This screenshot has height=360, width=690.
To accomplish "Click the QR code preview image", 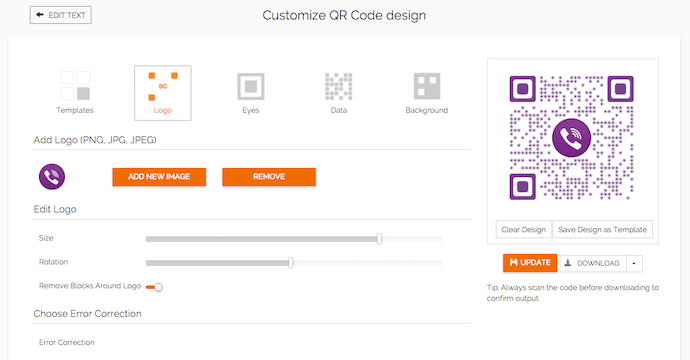I will pos(572,138).
